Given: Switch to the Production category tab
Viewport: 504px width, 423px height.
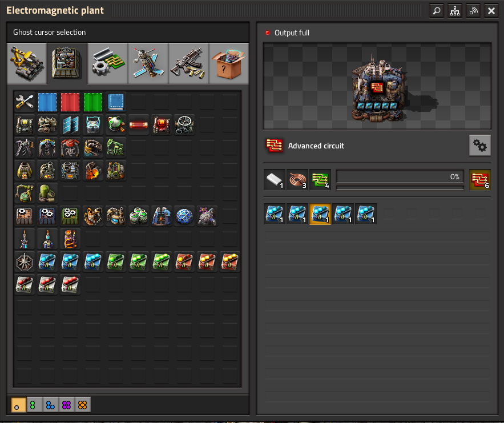Looking at the screenshot, I should 67,63.
